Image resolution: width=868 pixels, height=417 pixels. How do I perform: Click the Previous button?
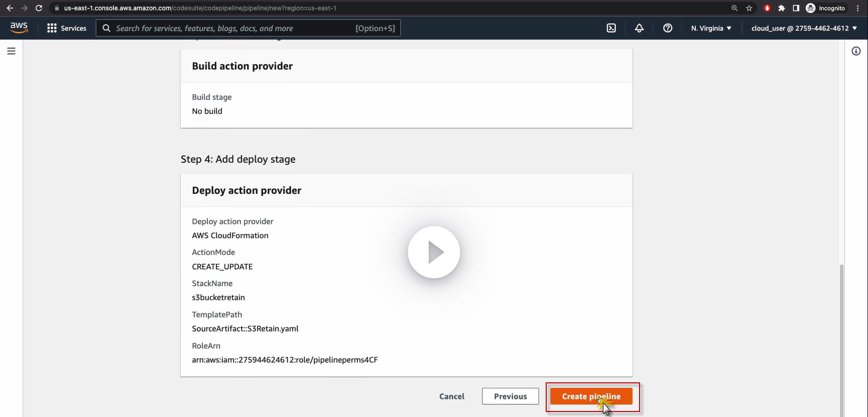(511, 396)
